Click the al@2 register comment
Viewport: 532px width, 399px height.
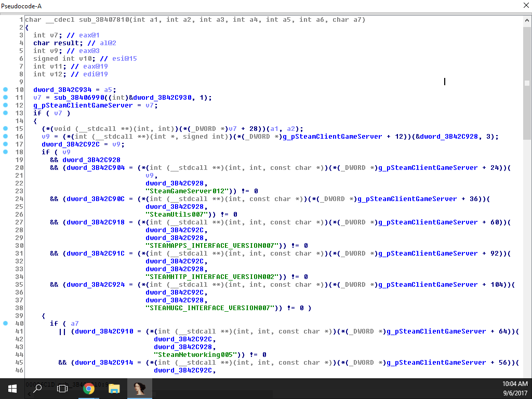108,43
